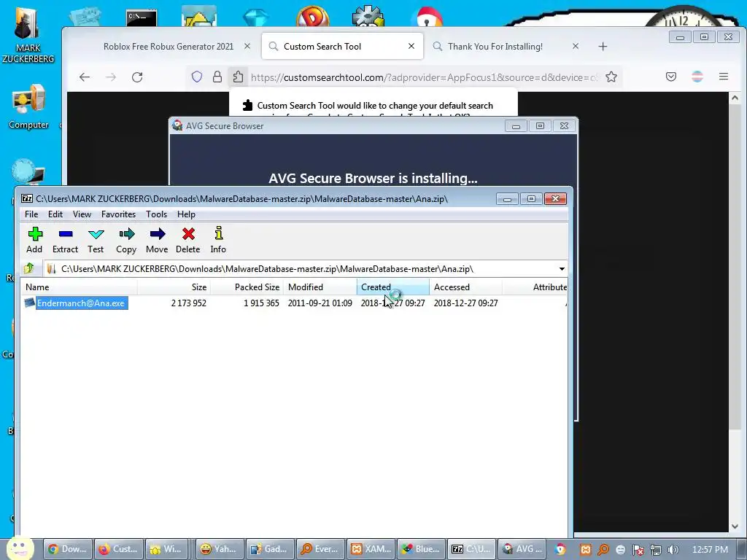Click the Firefox back arrow
This screenshot has height=560, width=747.
[x=85, y=77]
